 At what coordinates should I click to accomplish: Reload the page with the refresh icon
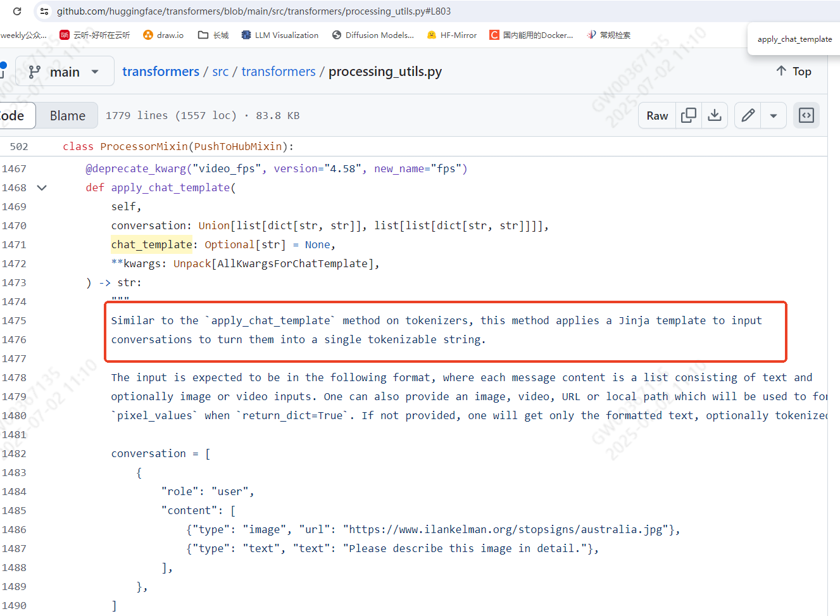click(17, 11)
